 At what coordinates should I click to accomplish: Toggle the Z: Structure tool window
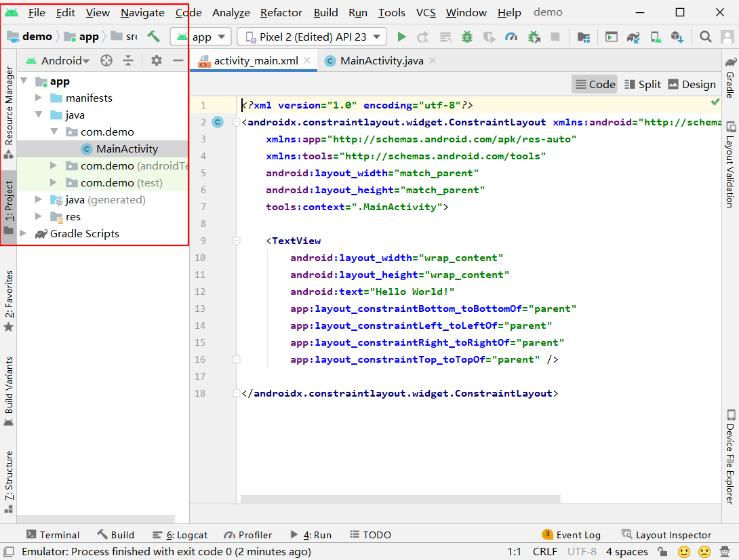pos(9,482)
